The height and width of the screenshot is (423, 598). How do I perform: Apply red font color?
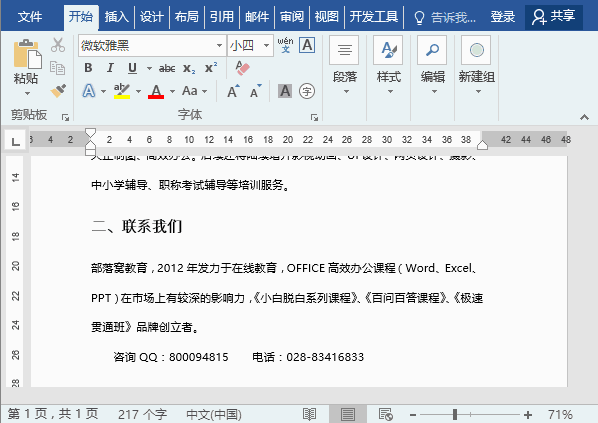tap(156, 92)
